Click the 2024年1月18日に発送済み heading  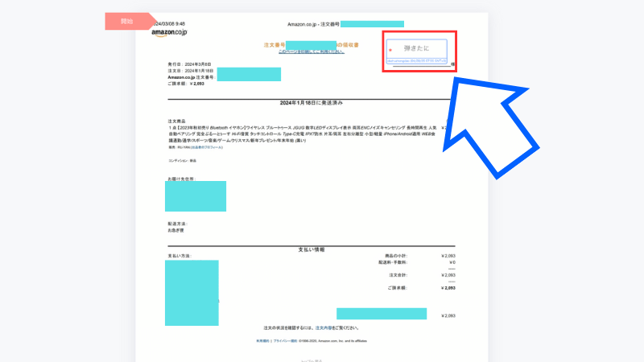pos(312,103)
